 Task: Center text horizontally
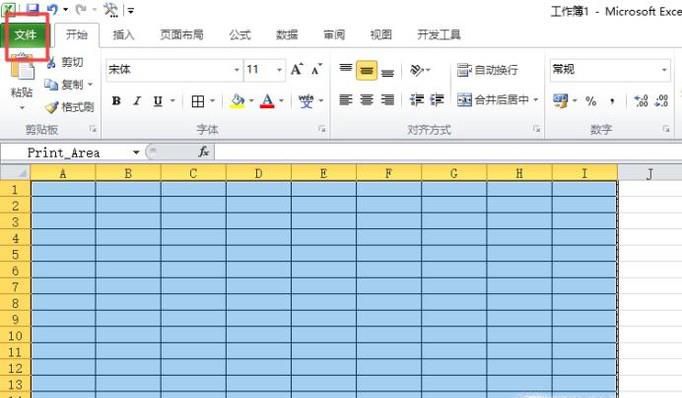(x=367, y=100)
